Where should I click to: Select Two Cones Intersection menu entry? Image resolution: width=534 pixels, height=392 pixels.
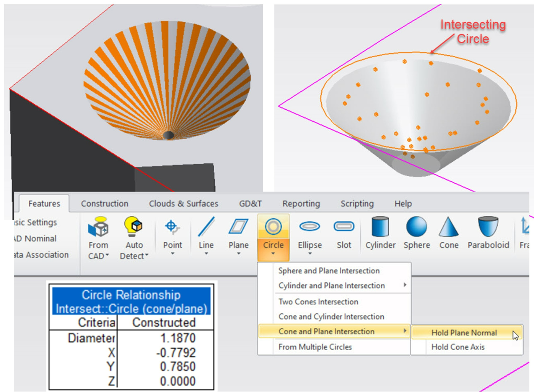click(x=318, y=302)
